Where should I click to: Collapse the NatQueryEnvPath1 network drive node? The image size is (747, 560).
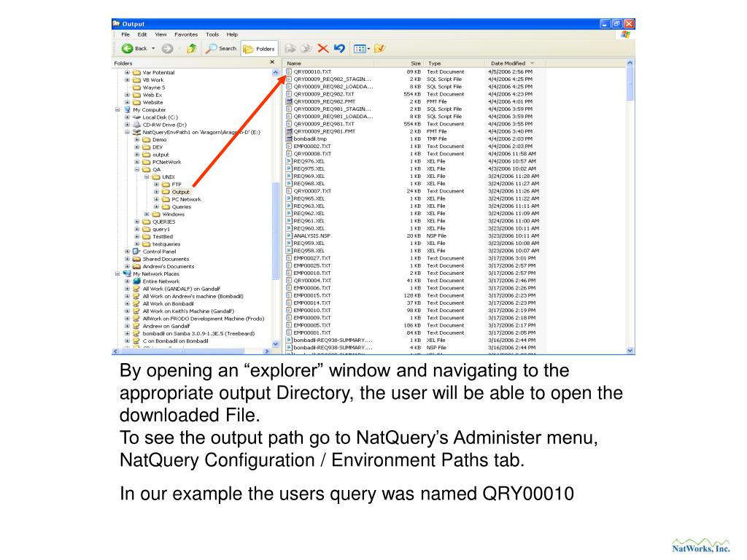(x=127, y=133)
